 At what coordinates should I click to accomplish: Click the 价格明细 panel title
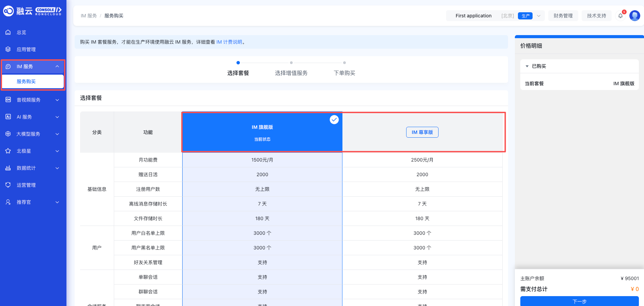[531, 46]
